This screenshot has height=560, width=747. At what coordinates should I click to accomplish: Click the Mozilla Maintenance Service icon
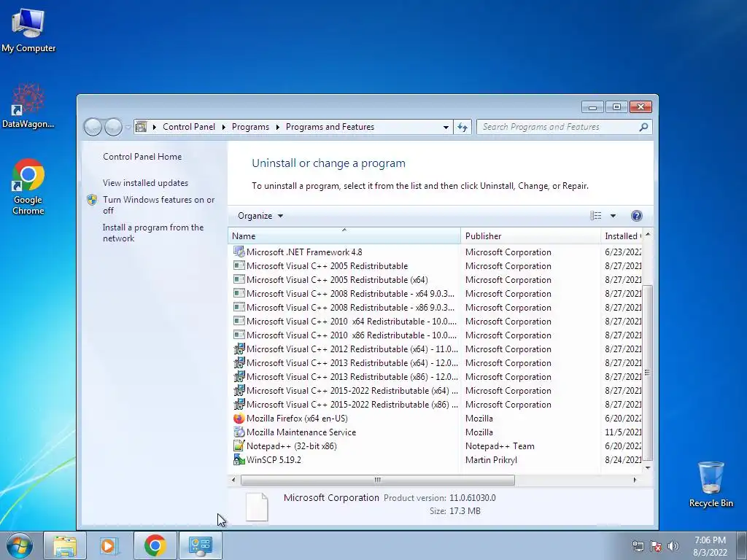click(x=239, y=432)
